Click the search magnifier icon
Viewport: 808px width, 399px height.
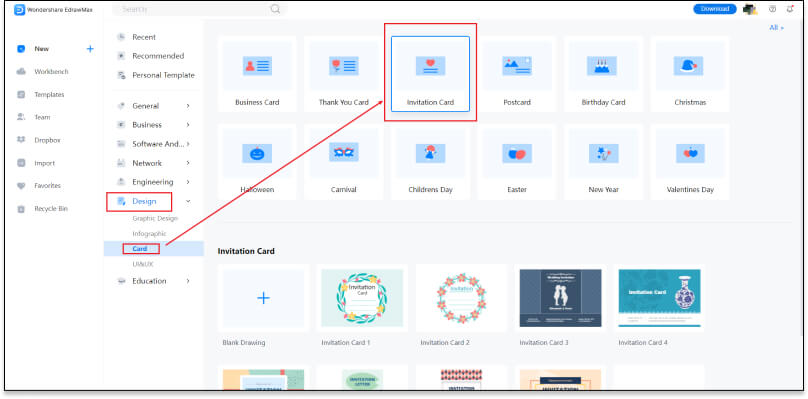point(276,9)
